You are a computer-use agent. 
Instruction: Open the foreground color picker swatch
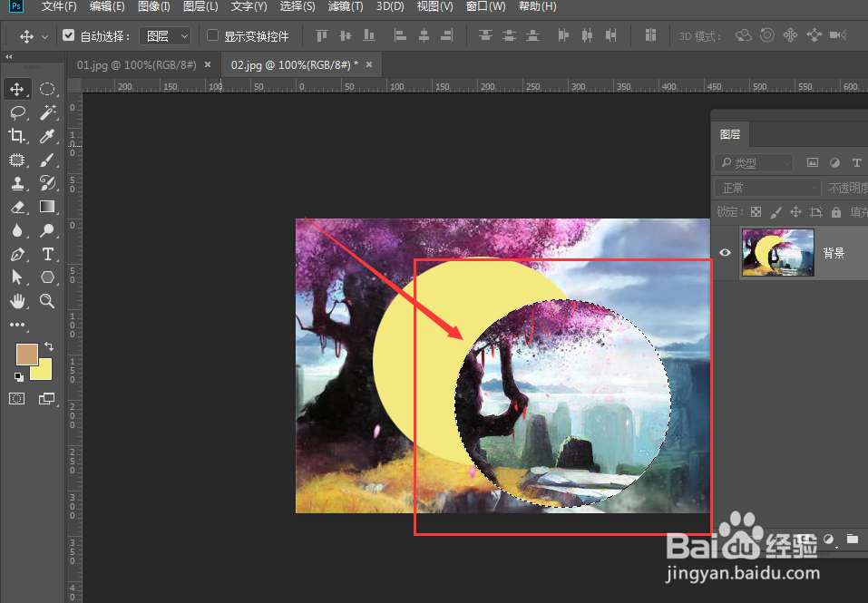tap(24, 353)
